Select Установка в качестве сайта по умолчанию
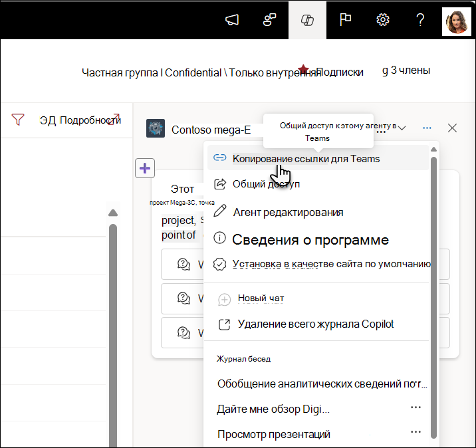Viewport: 476px width, 448px height. pos(318,264)
